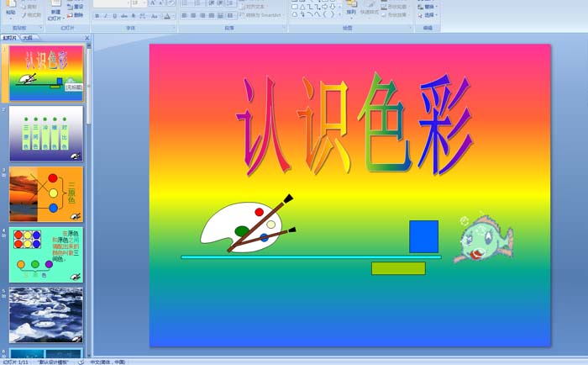
Task: Click the Replace (替换) button
Action: pos(428,7)
